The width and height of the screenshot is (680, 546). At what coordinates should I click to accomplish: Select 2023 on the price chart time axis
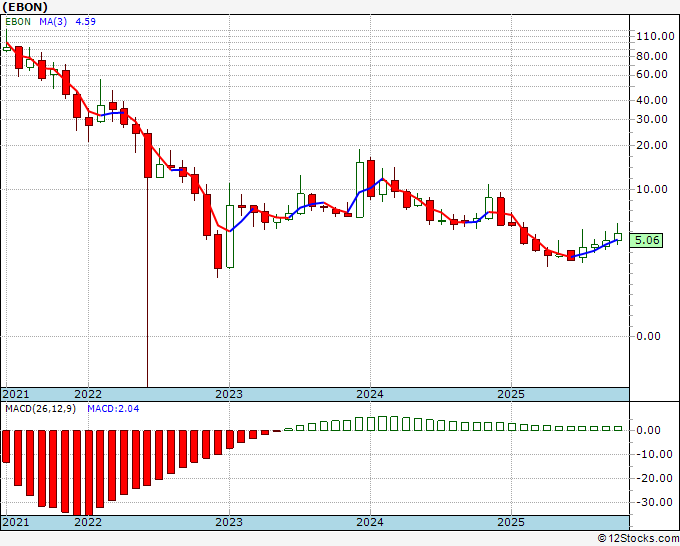(229, 394)
